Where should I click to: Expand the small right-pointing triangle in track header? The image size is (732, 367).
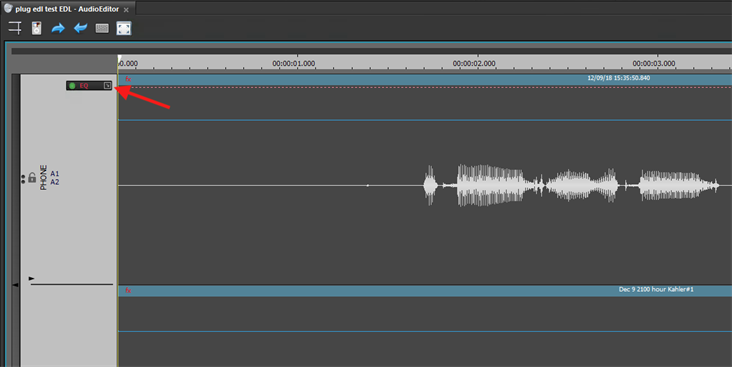pos(32,278)
